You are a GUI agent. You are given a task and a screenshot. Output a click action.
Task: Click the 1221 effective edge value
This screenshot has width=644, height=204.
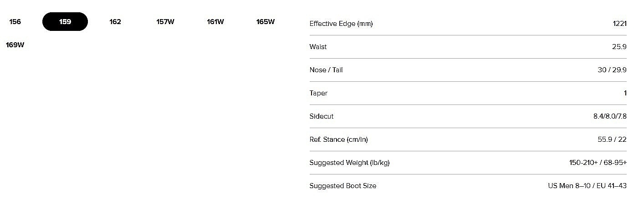619,24
